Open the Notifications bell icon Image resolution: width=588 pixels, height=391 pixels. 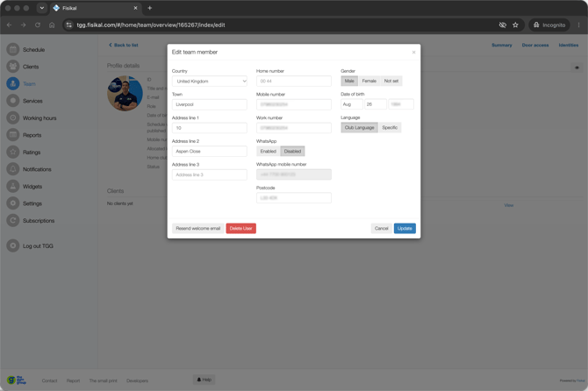13,169
